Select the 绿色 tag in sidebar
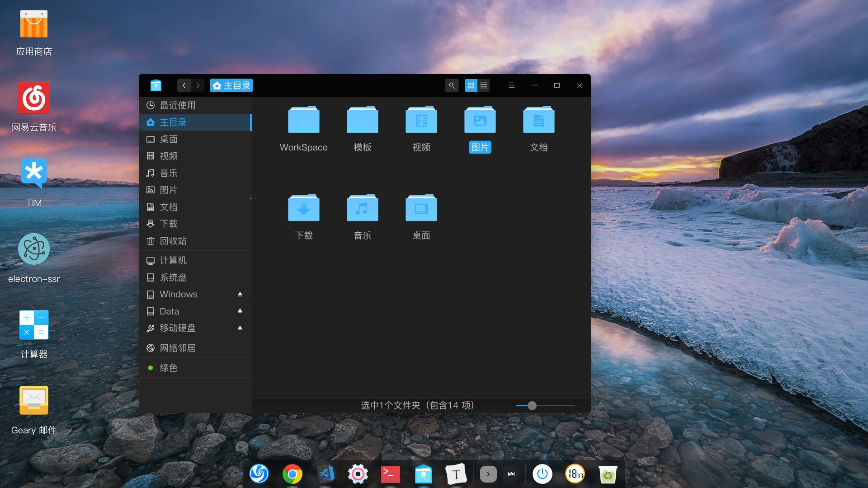Screen dimensions: 868x488 (195, 368)
